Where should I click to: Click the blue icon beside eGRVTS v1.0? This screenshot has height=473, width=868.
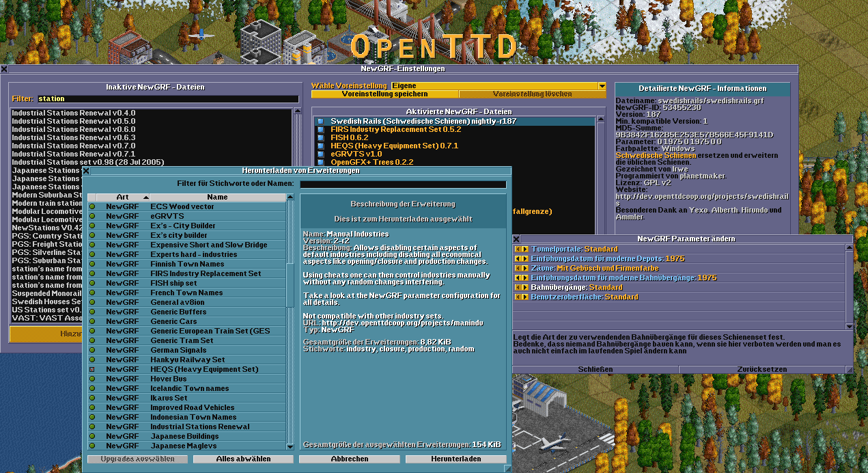(319, 153)
